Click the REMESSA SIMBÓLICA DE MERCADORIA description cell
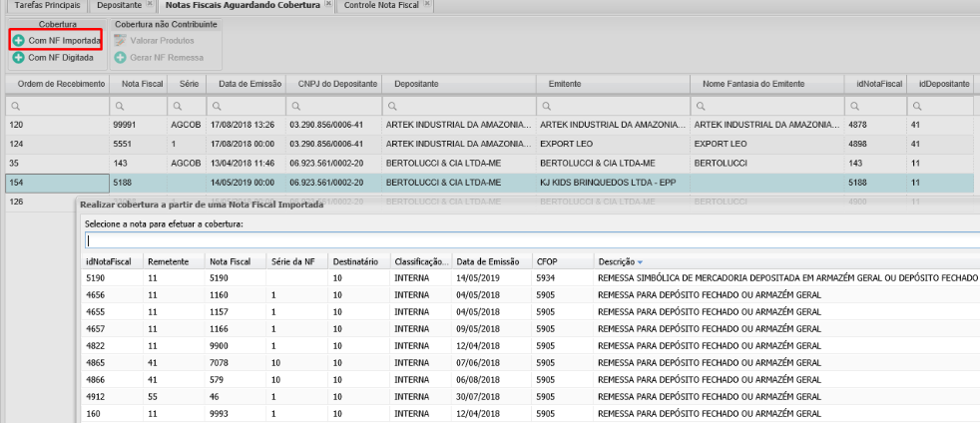This screenshot has width=980, height=423. [786, 277]
